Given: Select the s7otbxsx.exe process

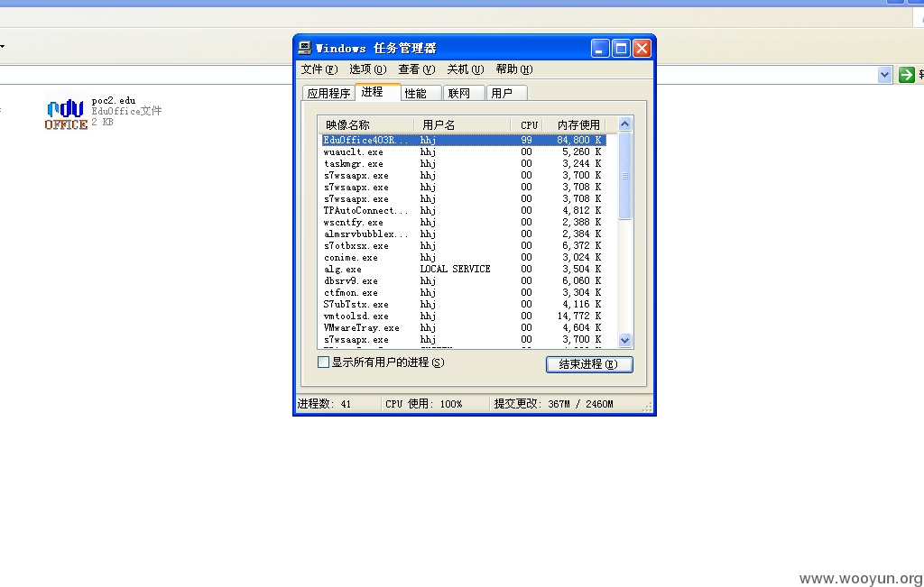Looking at the screenshot, I should point(356,246).
